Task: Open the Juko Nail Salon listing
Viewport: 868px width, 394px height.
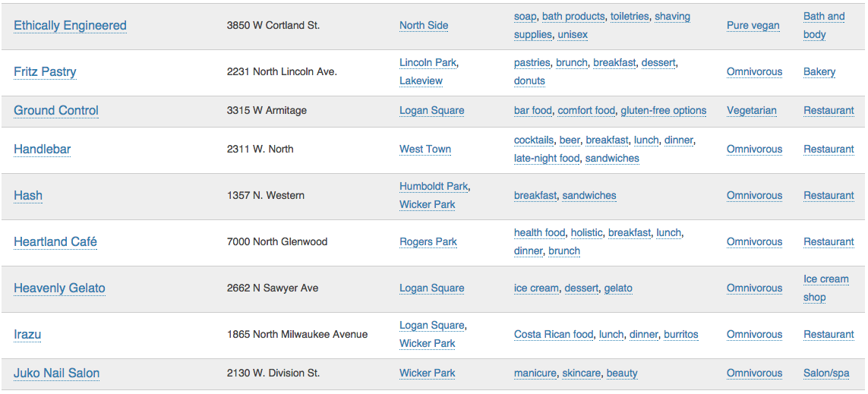Action: coord(56,374)
